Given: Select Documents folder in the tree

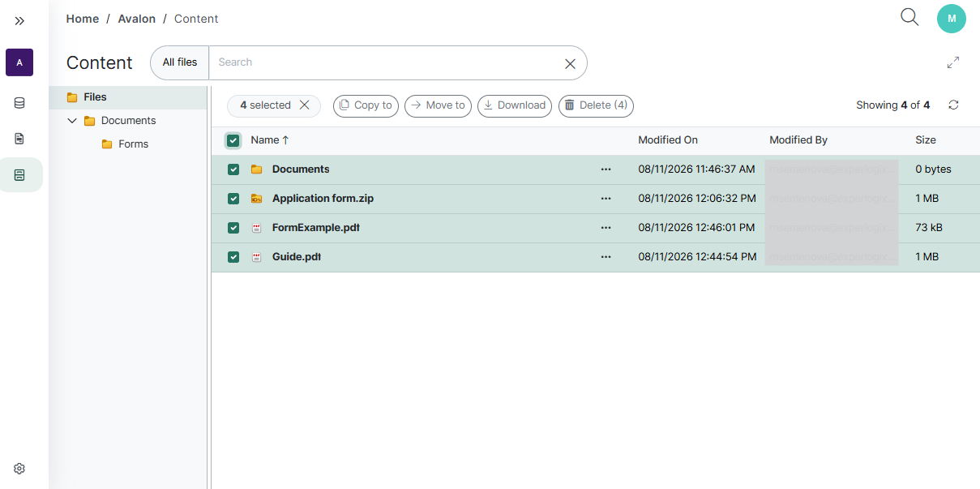Looking at the screenshot, I should click(x=128, y=121).
